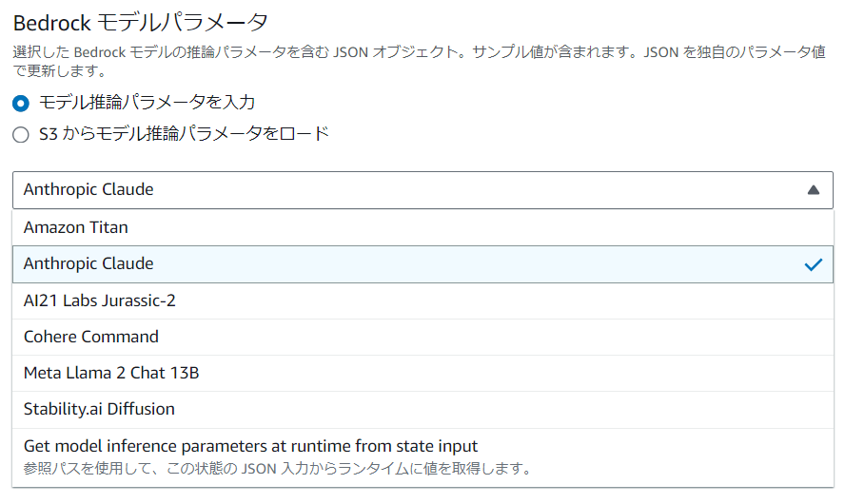Click the blue checkmark beside Anthropic Claude
The image size is (845, 504).
click(813, 264)
